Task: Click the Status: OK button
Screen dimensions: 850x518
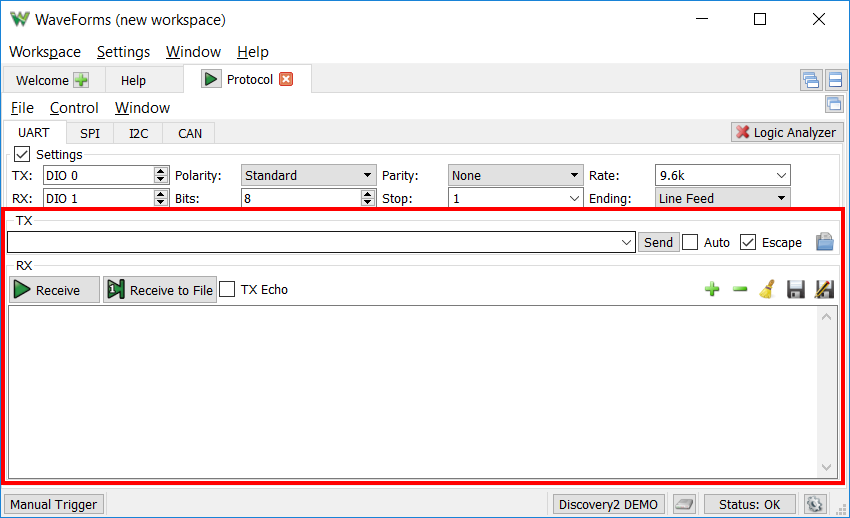Action: [x=749, y=504]
